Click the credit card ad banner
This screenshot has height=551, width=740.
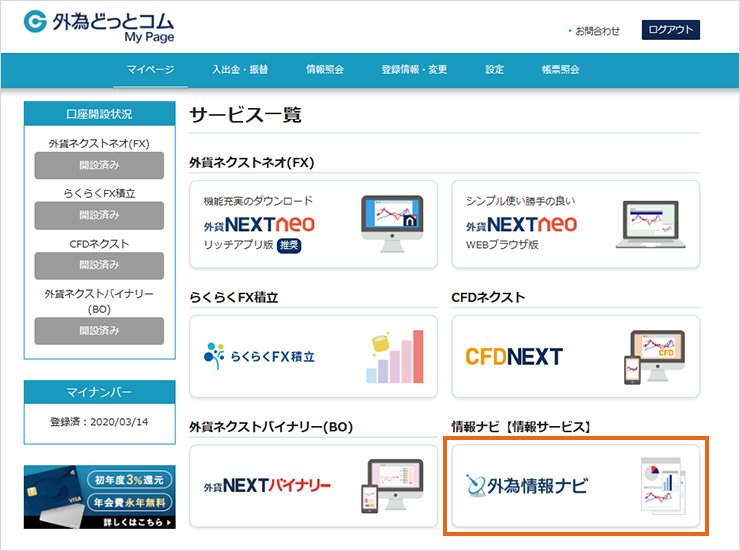click(x=99, y=497)
